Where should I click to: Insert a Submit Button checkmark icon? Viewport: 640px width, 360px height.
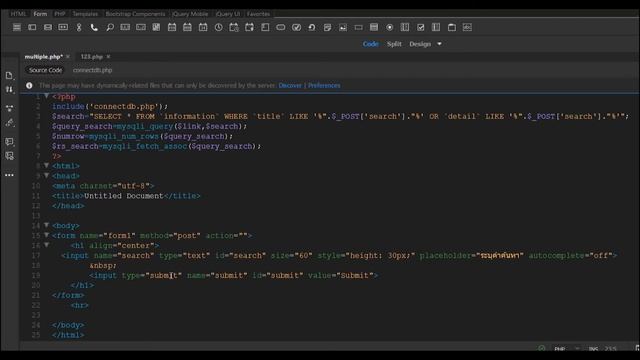296,27
